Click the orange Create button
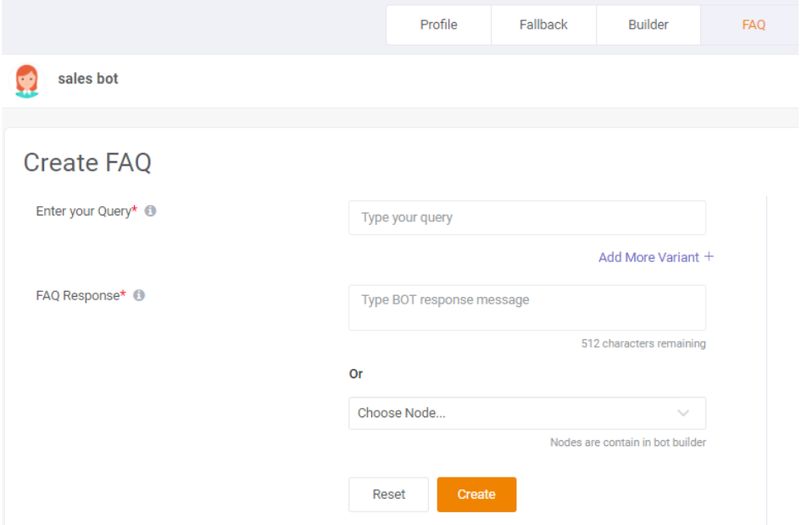This screenshot has height=525, width=812. coord(476,494)
